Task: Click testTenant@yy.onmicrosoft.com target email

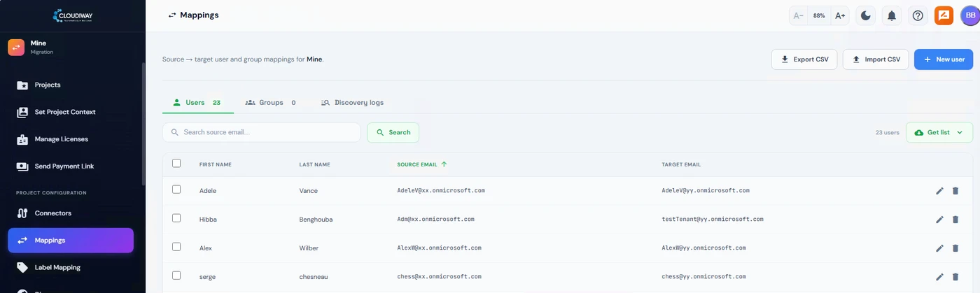Action: [x=713, y=219]
